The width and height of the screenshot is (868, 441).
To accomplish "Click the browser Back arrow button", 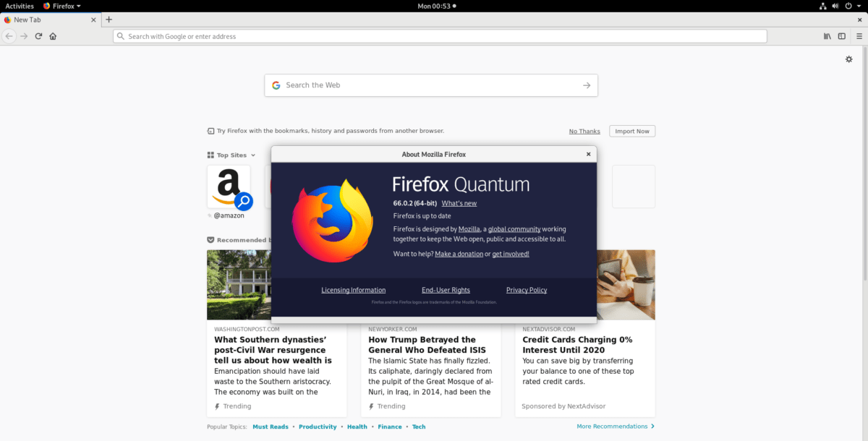I will tap(9, 36).
